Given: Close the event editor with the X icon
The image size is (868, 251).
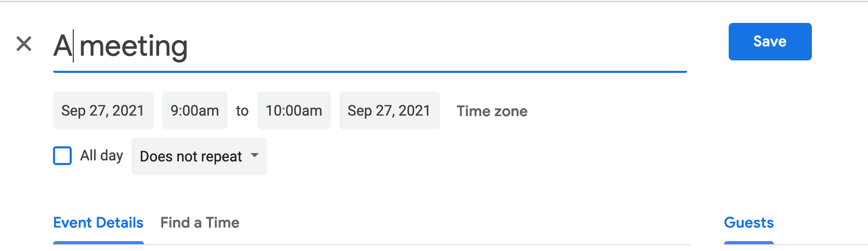Looking at the screenshot, I should (x=24, y=44).
